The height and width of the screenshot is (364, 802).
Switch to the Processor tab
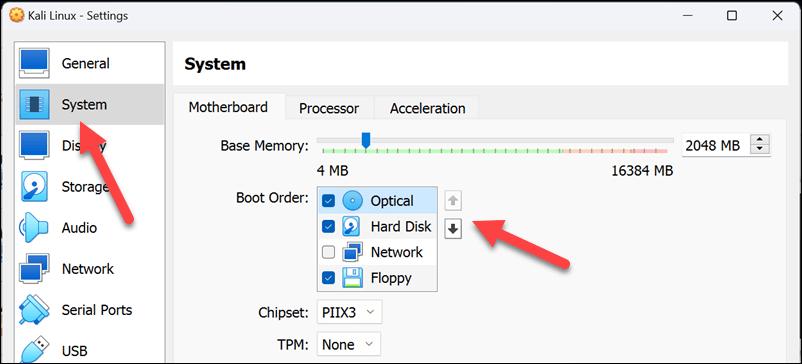[x=329, y=108]
